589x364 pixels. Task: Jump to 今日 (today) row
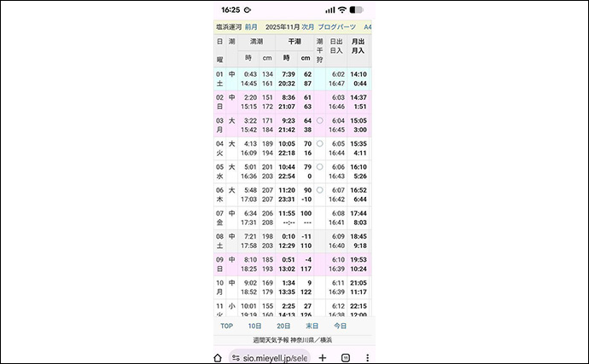coord(340,326)
